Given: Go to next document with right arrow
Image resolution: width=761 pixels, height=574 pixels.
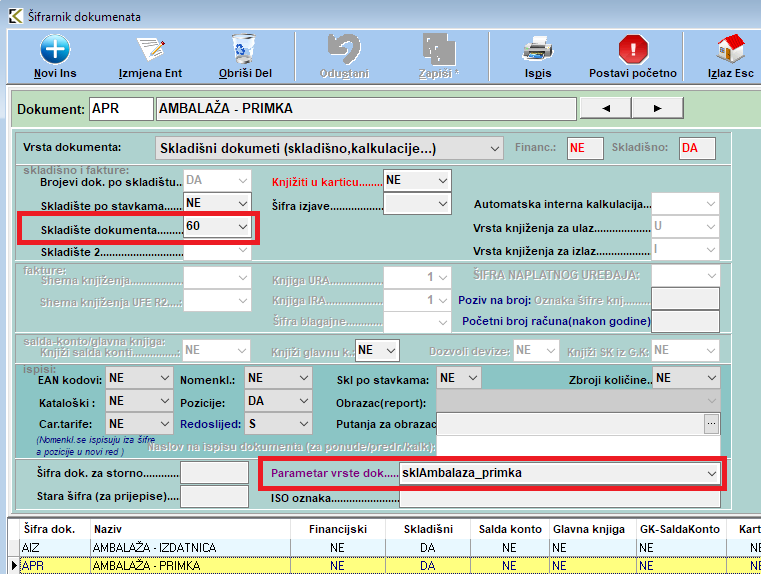Looking at the screenshot, I should [658, 108].
